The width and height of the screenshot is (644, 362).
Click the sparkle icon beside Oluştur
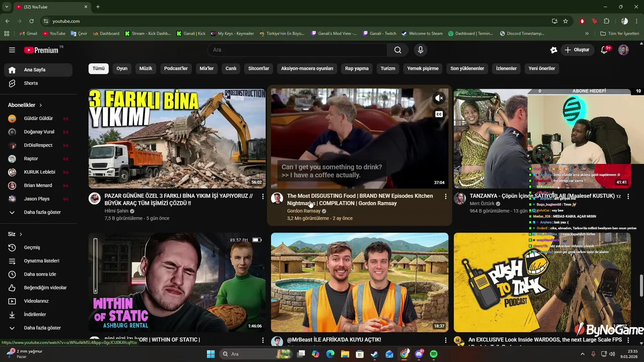tap(553, 50)
